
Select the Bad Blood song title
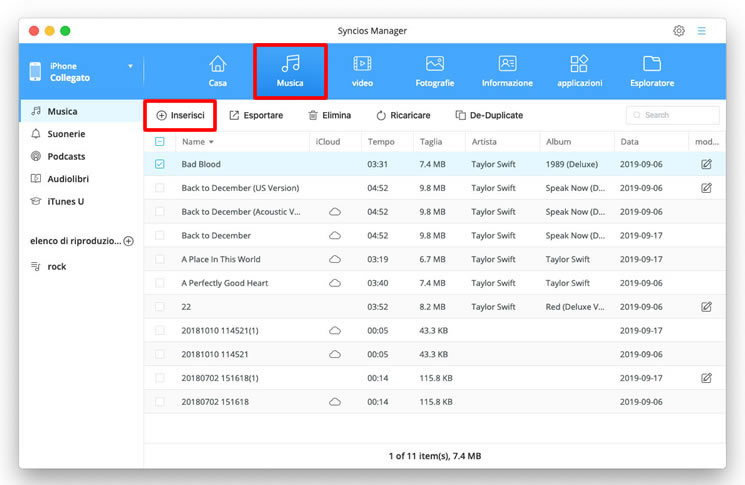pyautogui.click(x=201, y=164)
